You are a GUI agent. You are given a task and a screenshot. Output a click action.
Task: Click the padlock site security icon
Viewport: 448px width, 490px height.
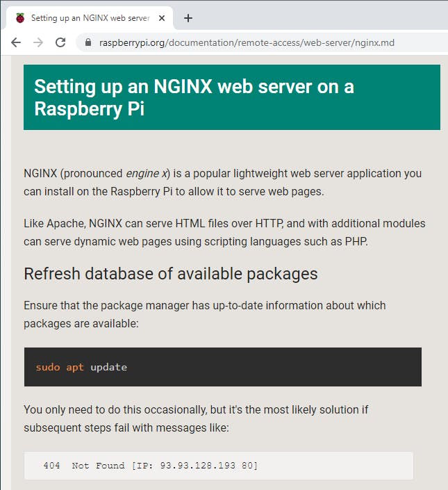[x=88, y=42]
